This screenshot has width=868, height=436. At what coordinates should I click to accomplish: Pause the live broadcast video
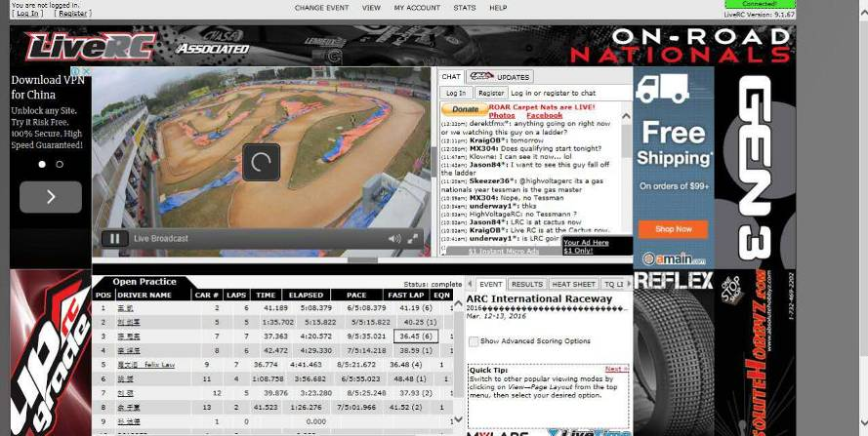pyautogui.click(x=114, y=239)
